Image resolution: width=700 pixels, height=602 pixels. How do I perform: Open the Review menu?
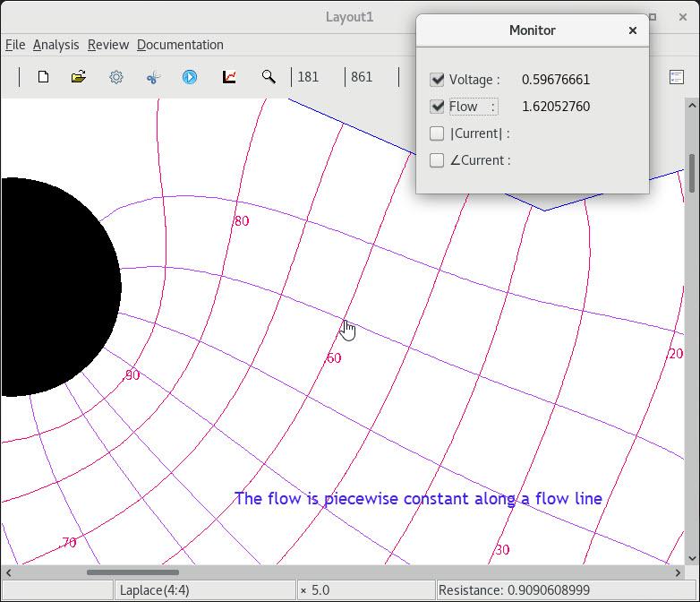[108, 45]
